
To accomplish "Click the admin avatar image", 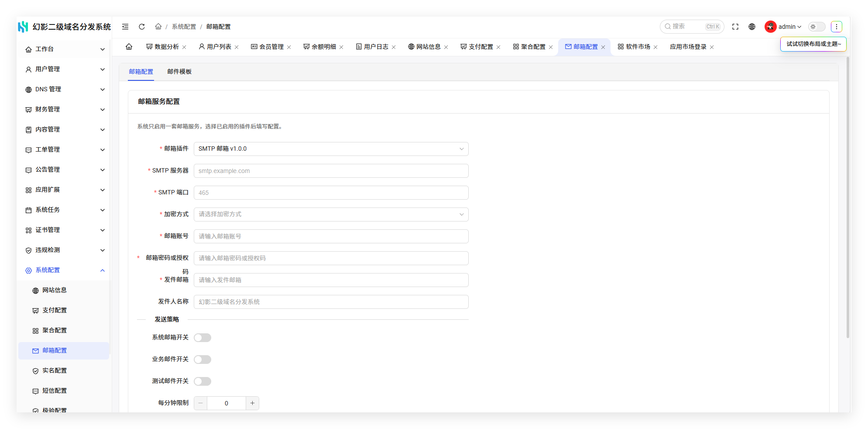I will tap(770, 27).
